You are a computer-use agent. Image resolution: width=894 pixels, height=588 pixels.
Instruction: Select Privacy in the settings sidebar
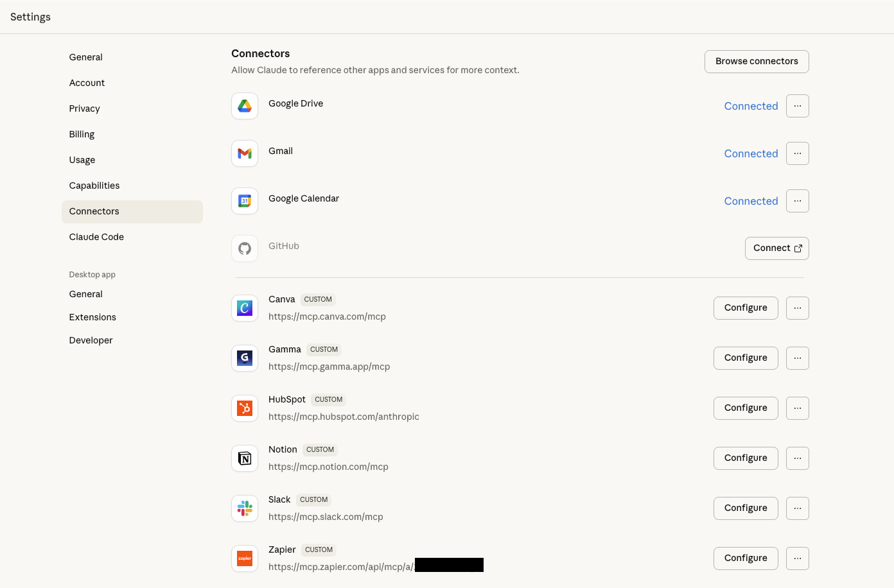pyautogui.click(x=84, y=108)
